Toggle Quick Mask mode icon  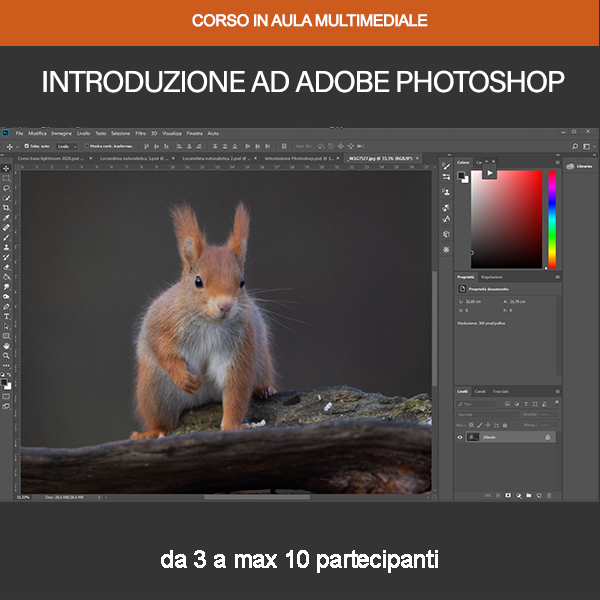(x=6, y=397)
